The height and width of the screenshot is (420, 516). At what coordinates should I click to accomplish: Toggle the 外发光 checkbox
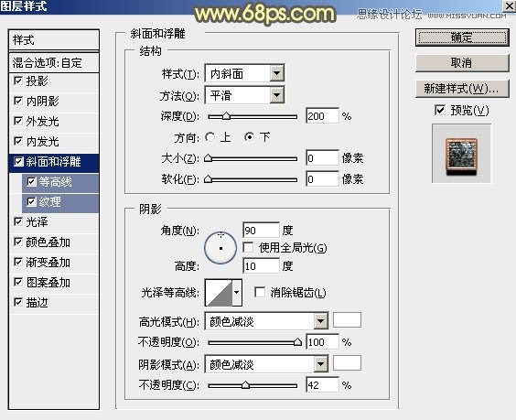(x=18, y=121)
